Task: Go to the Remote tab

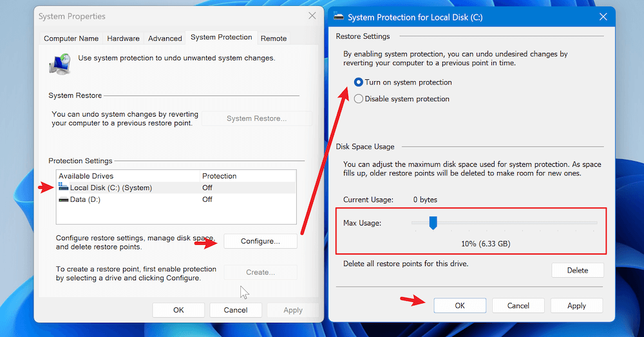Action: tap(274, 38)
